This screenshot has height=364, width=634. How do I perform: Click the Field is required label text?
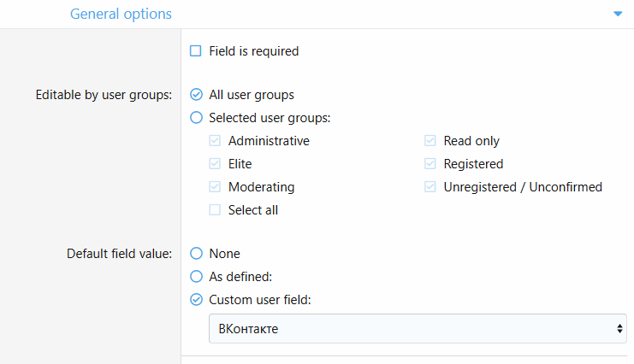(254, 51)
